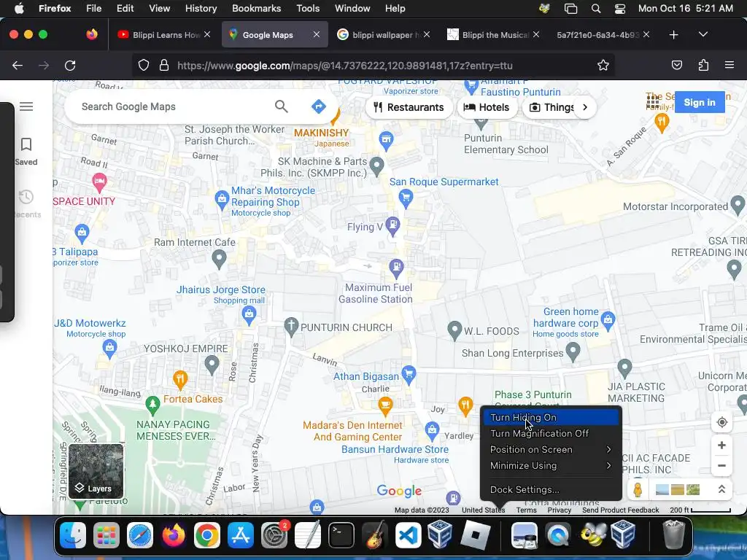Select Turn Hiding On in dock menu
This screenshot has width=747, height=560.
point(551,417)
